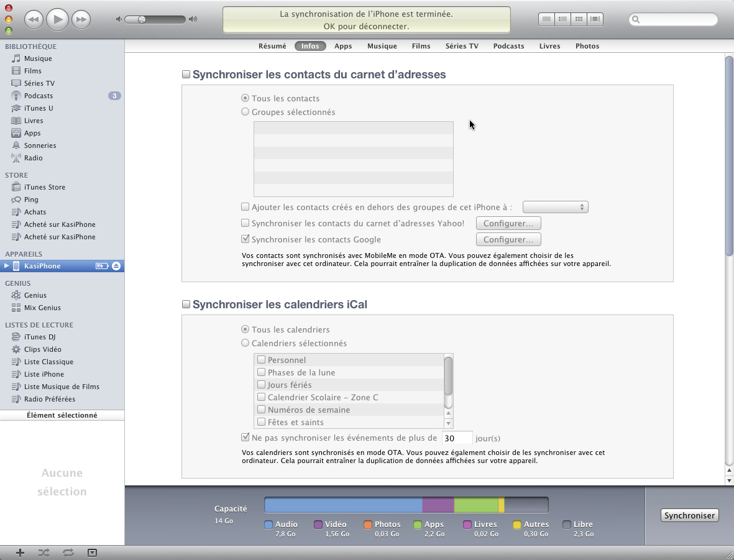The height and width of the screenshot is (560, 734).
Task: Open iTunes U in the sidebar
Action: point(39,108)
